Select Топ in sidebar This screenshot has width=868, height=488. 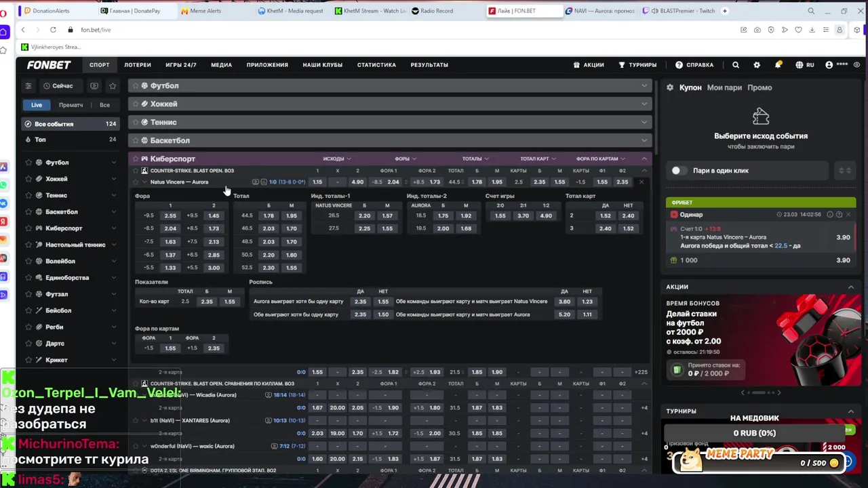click(x=70, y=140)
